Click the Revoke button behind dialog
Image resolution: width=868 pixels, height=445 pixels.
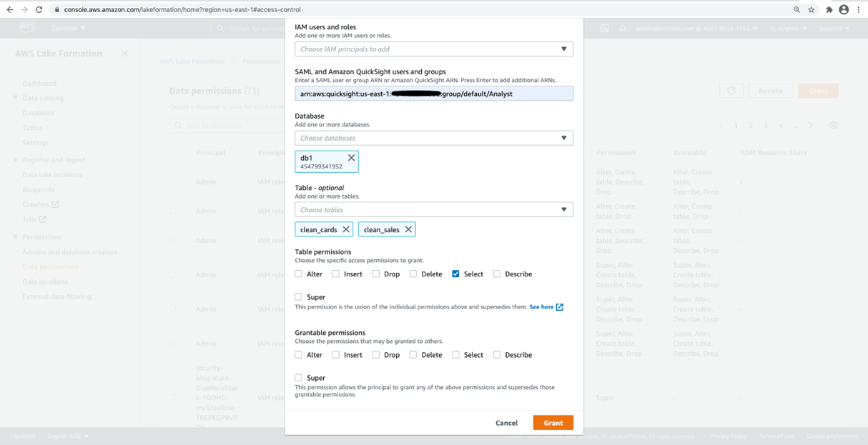[x=770, y=91]
